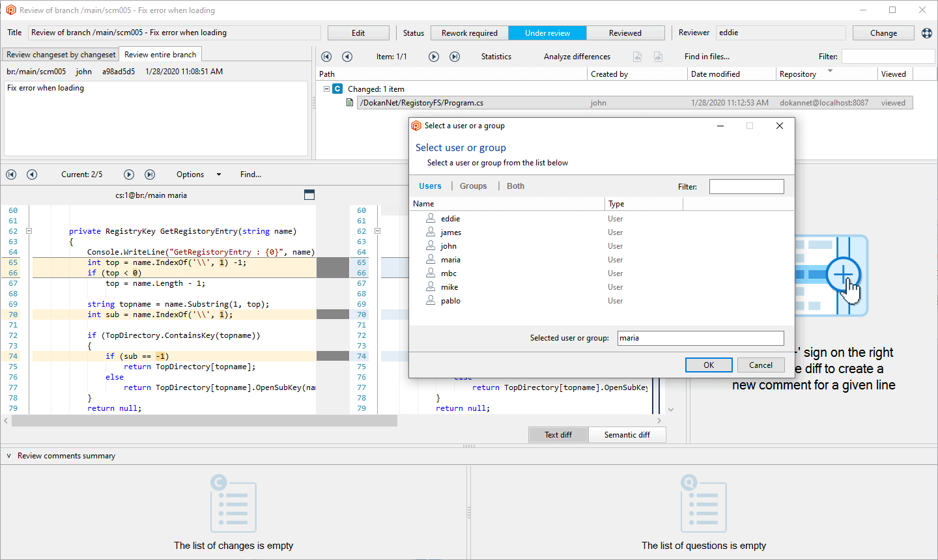Set status to Under review
The width and height of the screenshot is (938, 560).
click(548, 33)
